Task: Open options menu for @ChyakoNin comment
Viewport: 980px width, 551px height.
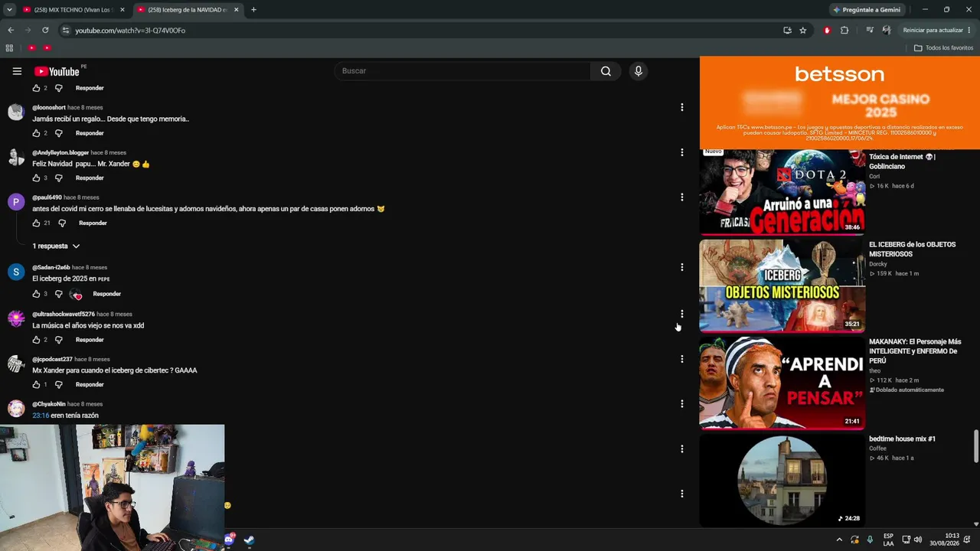Action: 681,404
